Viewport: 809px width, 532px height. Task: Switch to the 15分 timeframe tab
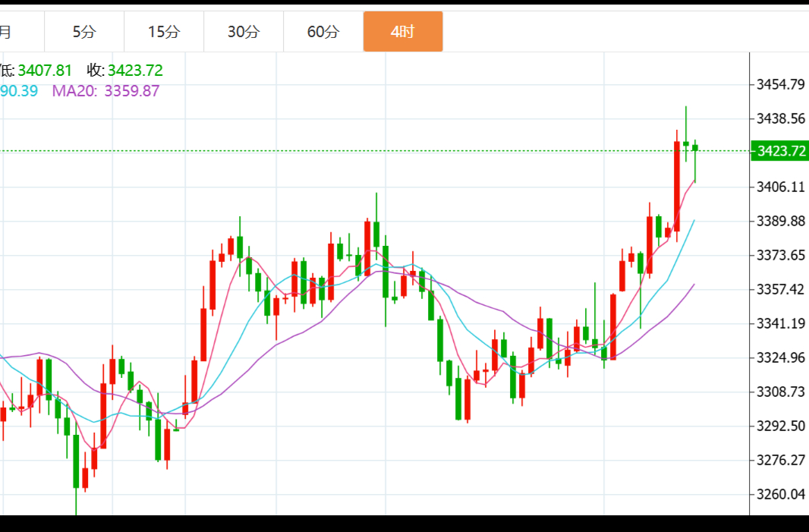pyautogui.click(x=164, y=32)
